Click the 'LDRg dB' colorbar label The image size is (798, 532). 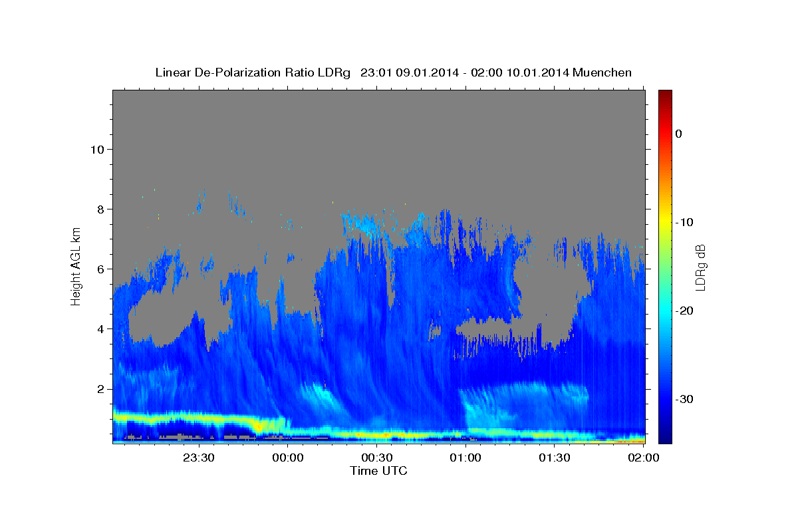coord(700,267)
